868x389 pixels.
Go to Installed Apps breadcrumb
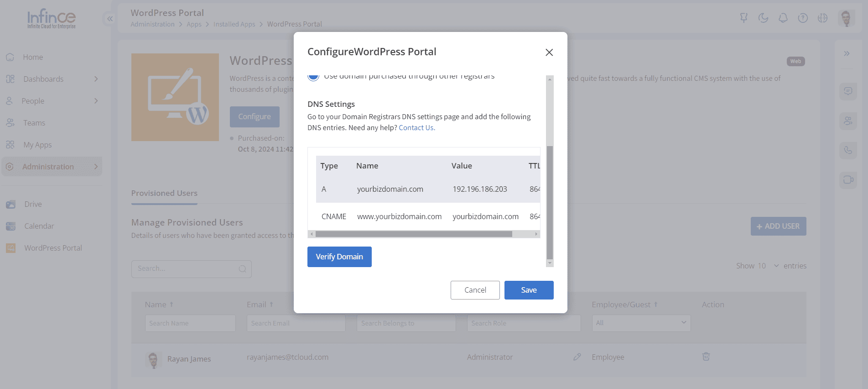(234, 24)
